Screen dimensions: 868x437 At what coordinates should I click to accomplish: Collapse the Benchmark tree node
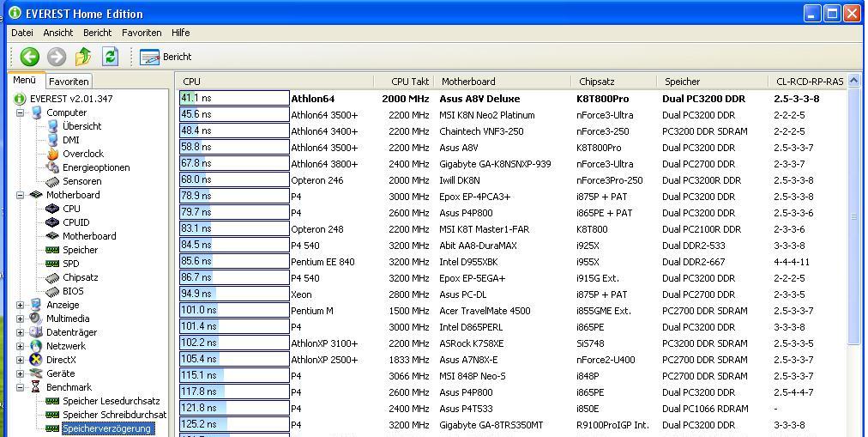click(x=20, y=387)
